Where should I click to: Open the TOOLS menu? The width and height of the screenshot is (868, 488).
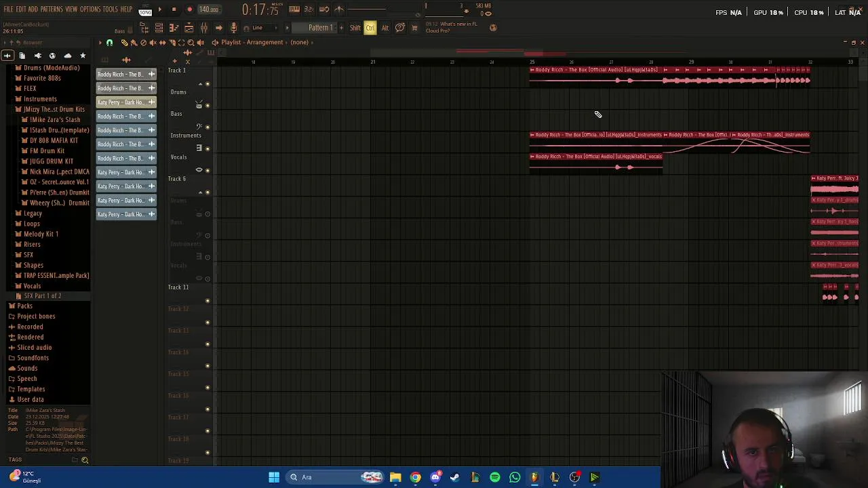tap(111, 9)
